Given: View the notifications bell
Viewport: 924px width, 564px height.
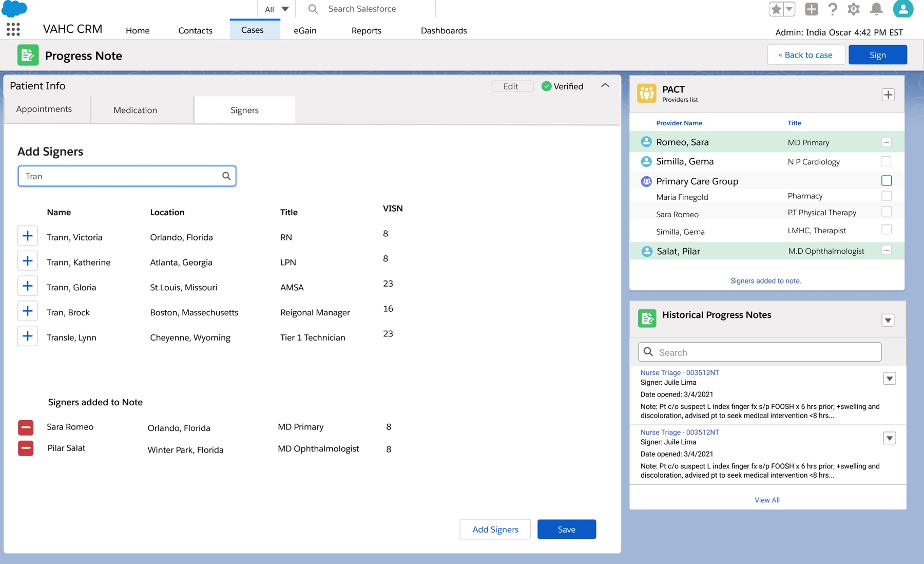Looking at the screenshot, I should click(876, 9).
